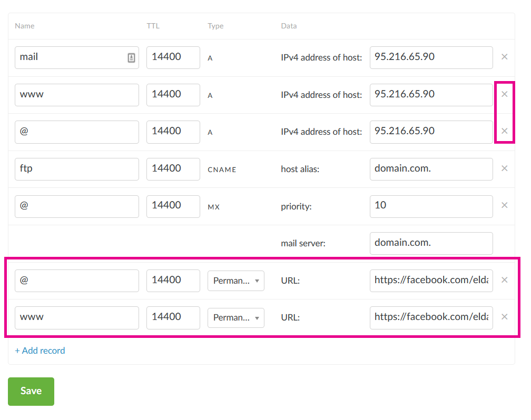The image size is (531, 420).
Task: Edit the ftp name field
Action: click(x=76, y=169)
